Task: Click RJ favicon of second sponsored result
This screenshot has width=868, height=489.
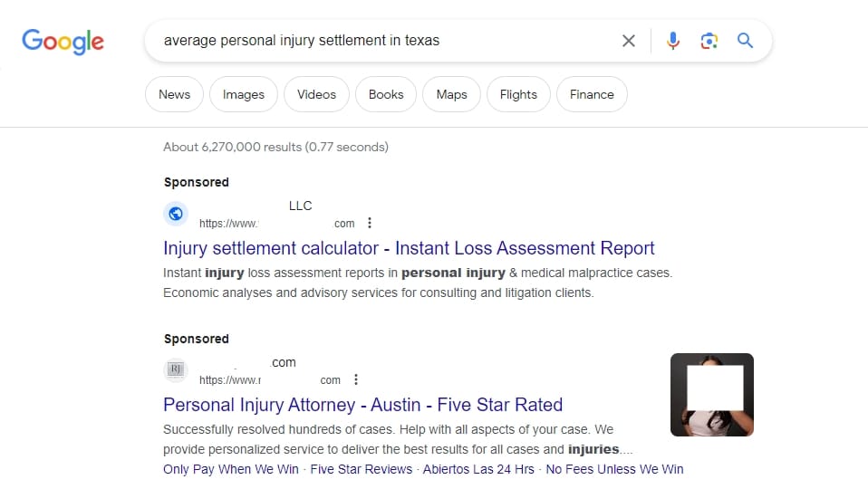Action: [176, 369]
